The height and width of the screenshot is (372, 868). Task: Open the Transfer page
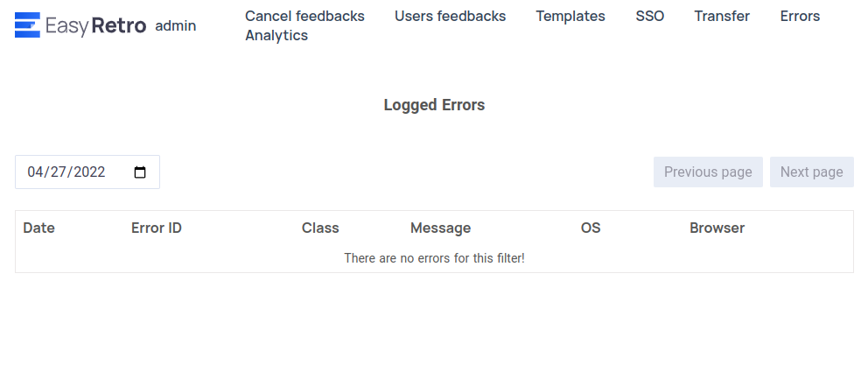point(722,16)
